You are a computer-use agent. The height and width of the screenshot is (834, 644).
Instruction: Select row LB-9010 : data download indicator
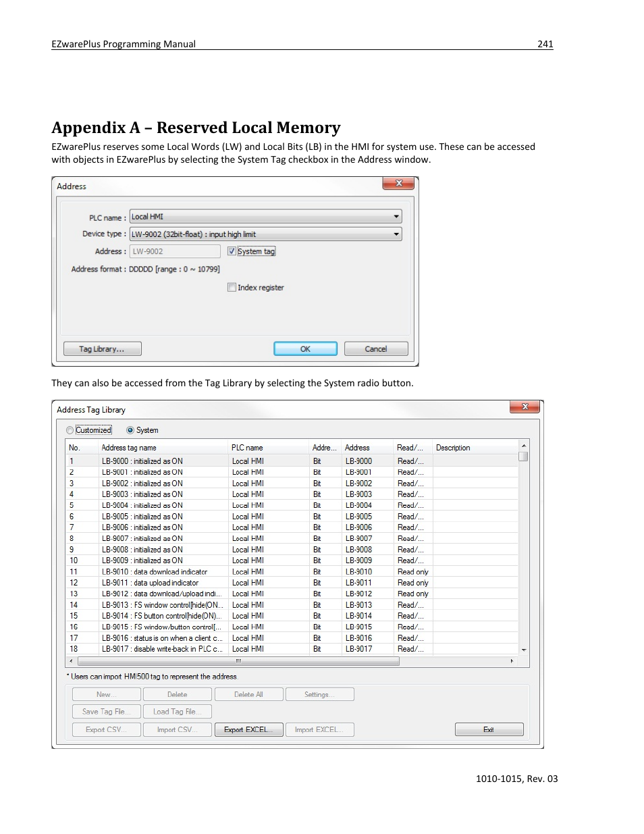pyautogui.click(x=292, y=572)
